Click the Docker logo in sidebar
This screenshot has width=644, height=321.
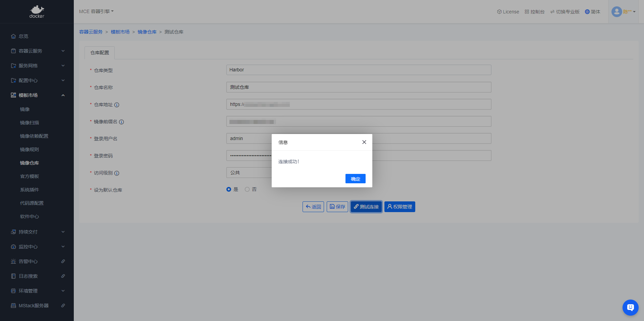pyautogui.click(x=37, y=12)
